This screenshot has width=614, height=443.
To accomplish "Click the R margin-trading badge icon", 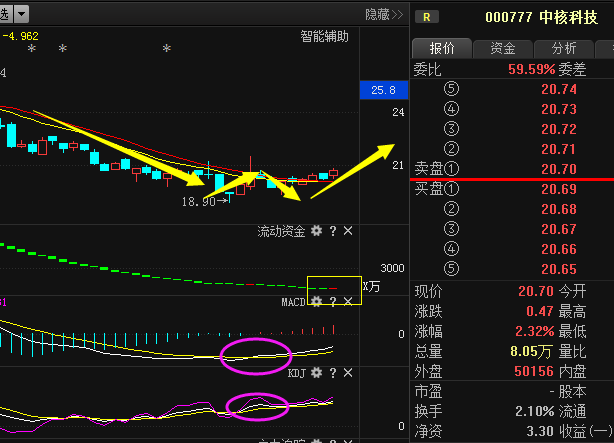I will (428, 16).
